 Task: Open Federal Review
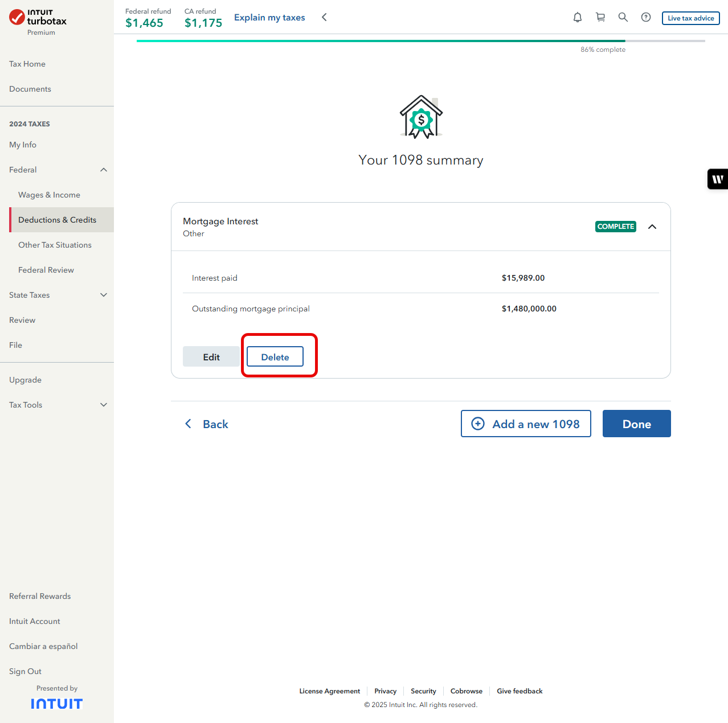[46, 270]
